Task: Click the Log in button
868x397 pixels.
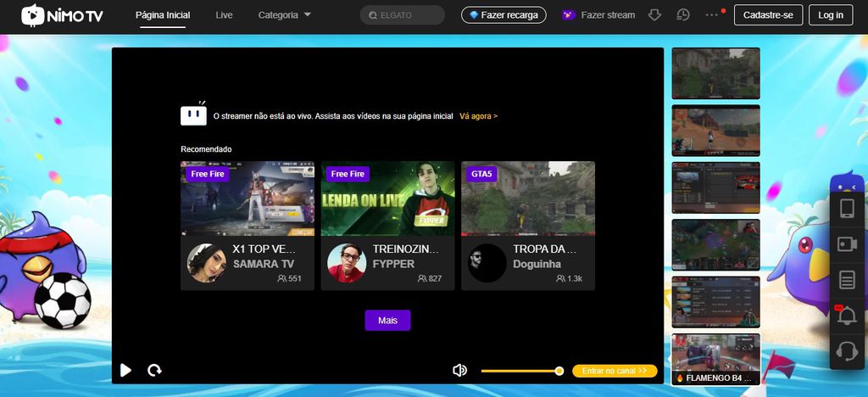Action: pyautogui.click(x=831, y=15)
